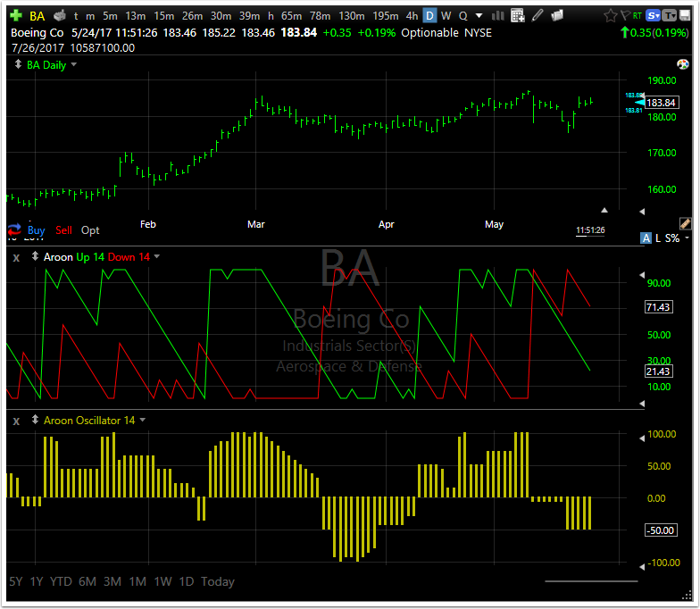Expand the Aroon Oscillator 14 dropdown
The width and height of the screenshot is (700, 609).
point(143,420)
